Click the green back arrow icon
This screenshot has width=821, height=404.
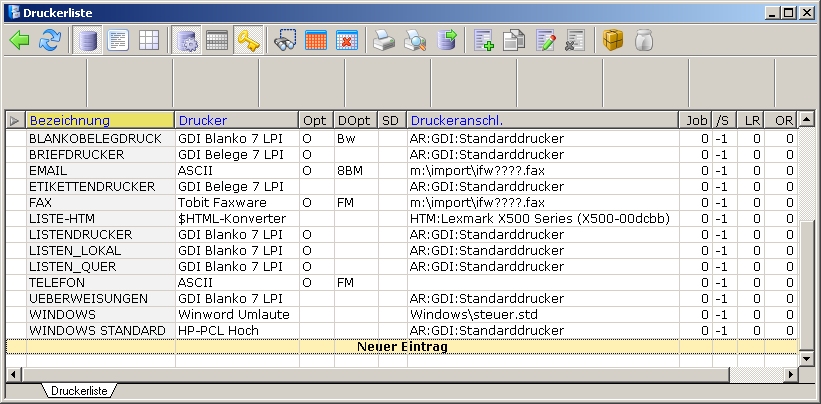[x=19, y=41]
